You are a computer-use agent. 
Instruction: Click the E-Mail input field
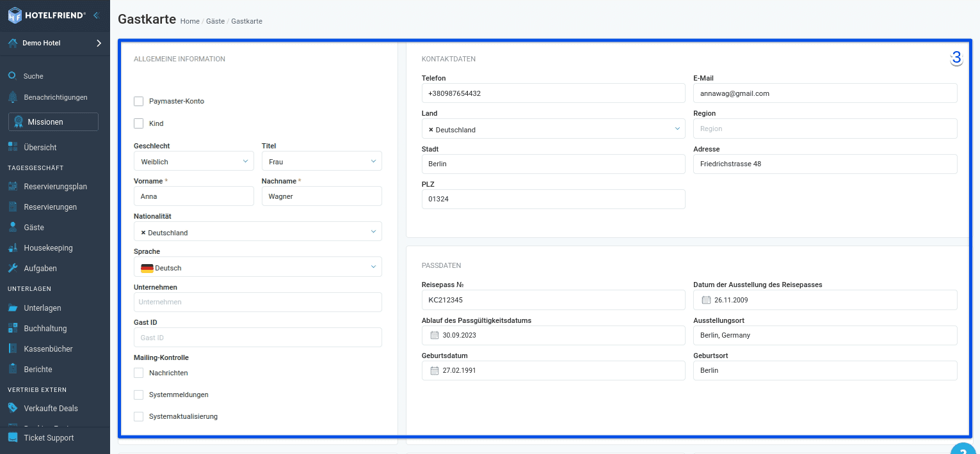coord(825,93)
